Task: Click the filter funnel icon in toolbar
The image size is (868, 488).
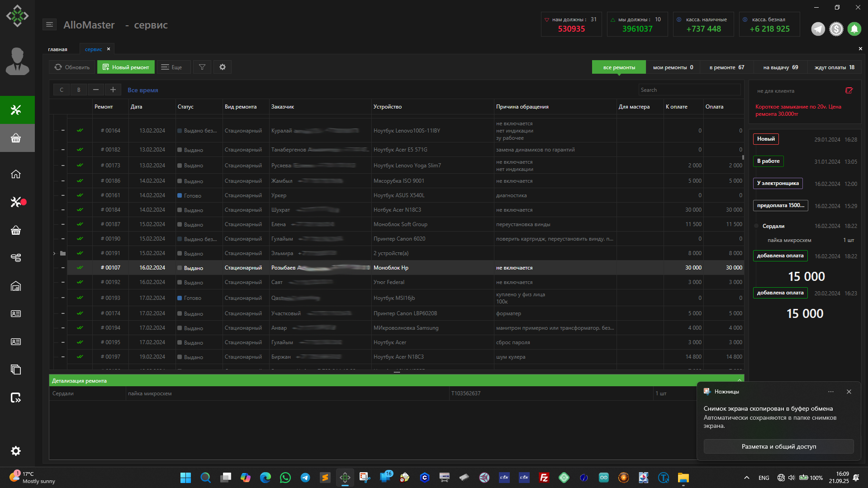Action: coord(202,67)
